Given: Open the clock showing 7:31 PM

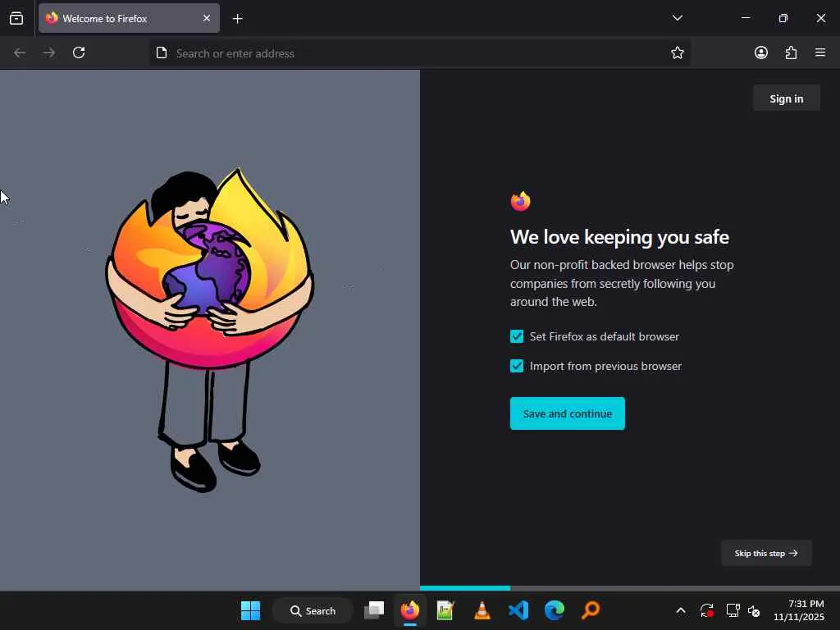Looking at the screenshot, I should [x=799, y=610].
